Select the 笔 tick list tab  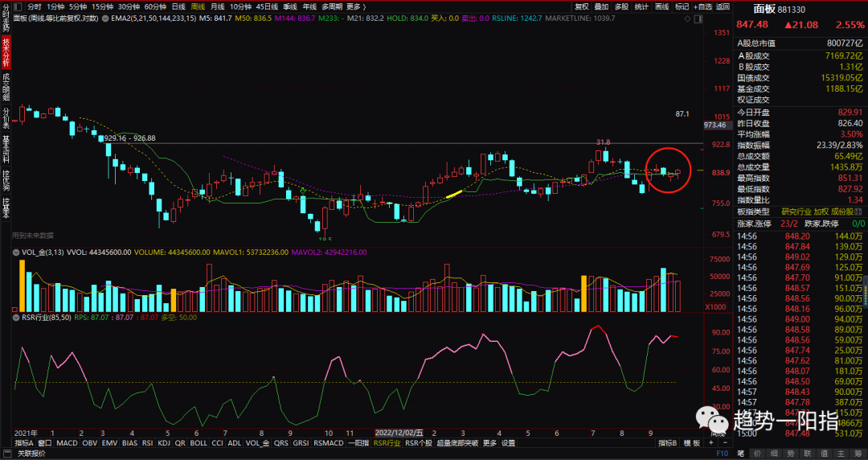click(x=741, y=454)
